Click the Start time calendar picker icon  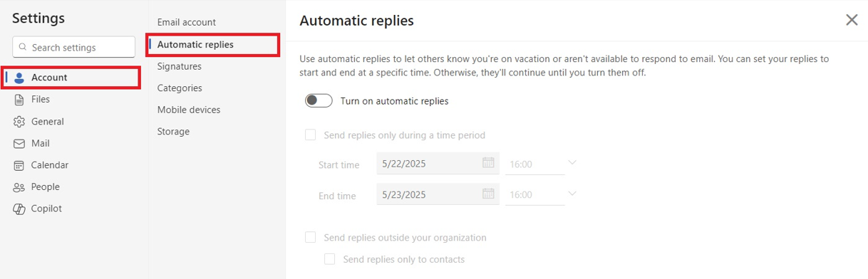point(488,163)
